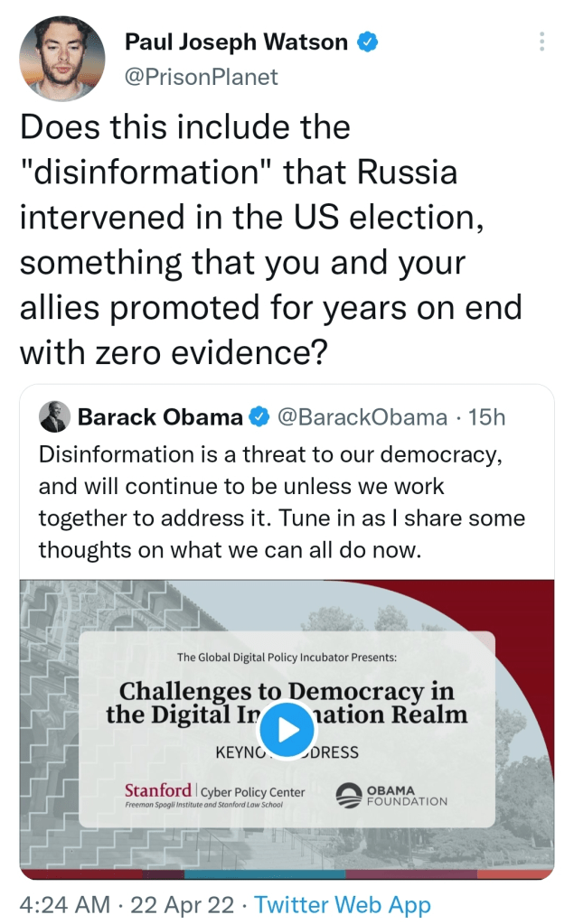
Task: Click the Stanford Cyber Policy Center logo
Action: [214, 795]
